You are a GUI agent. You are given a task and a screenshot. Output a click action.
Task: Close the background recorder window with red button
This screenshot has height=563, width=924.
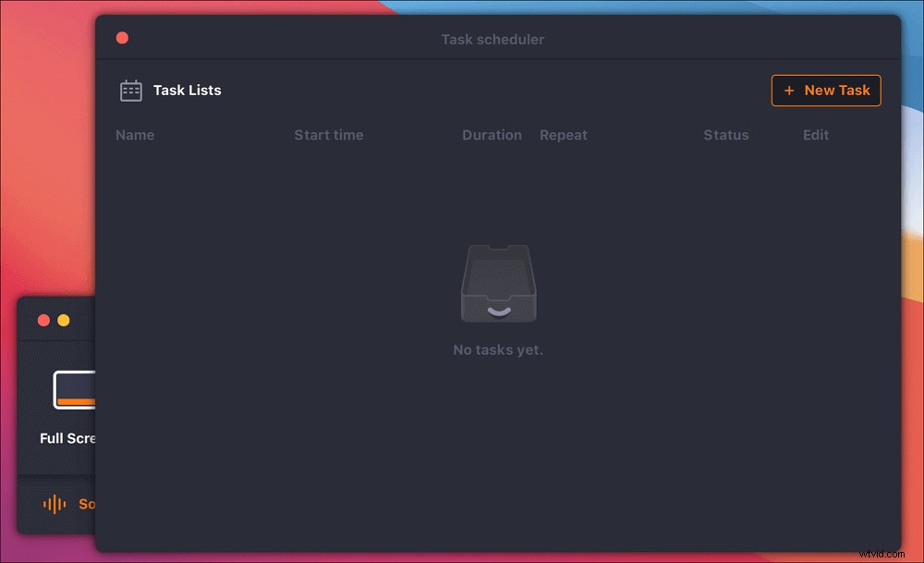click(43, 320)
